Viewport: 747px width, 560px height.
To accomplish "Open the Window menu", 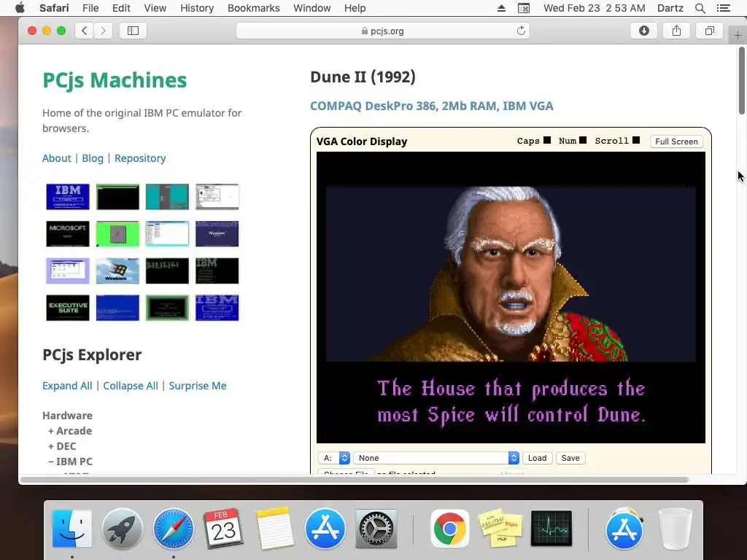I will pyautogui.click(x=311, y=8).
